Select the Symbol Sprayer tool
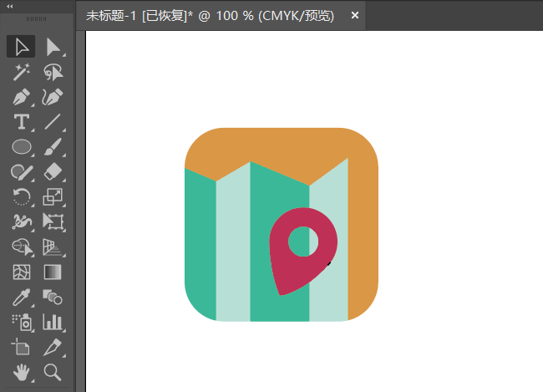Viewport: 543px width, 392px height. point(21,322)
